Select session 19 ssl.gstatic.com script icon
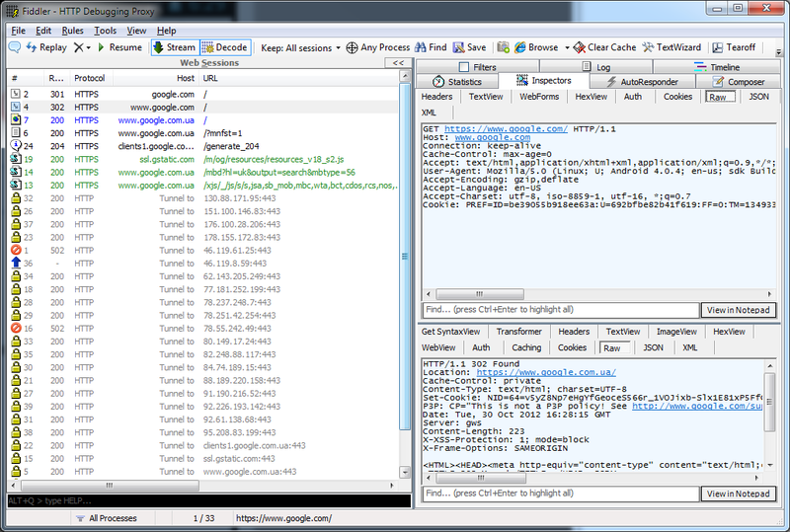This screenshot has height=532, width=790. [x=16, y=159]
